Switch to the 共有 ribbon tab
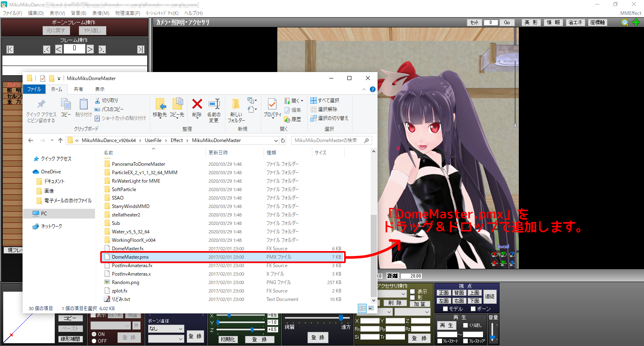Viewport: 644px width, 346px height. [78, 89]
